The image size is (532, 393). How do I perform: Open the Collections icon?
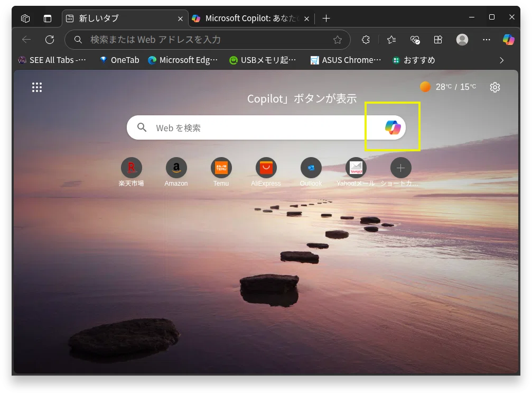click(x=438, y=40)
